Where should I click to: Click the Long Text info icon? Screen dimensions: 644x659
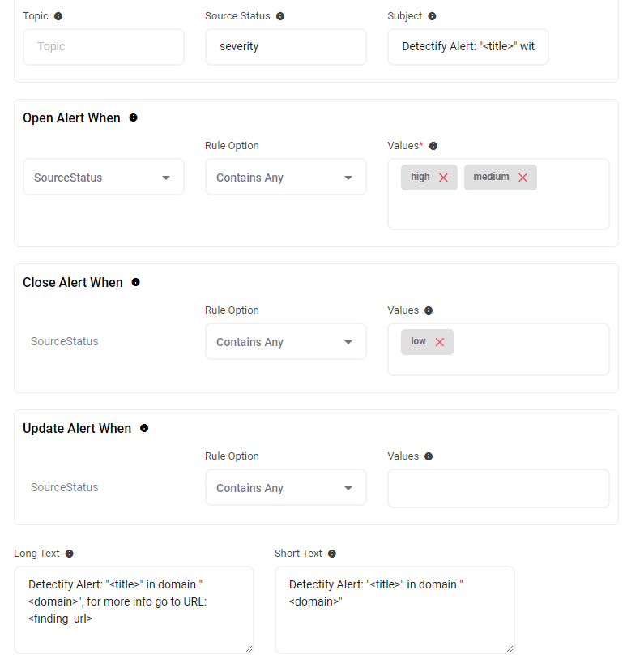70,554
